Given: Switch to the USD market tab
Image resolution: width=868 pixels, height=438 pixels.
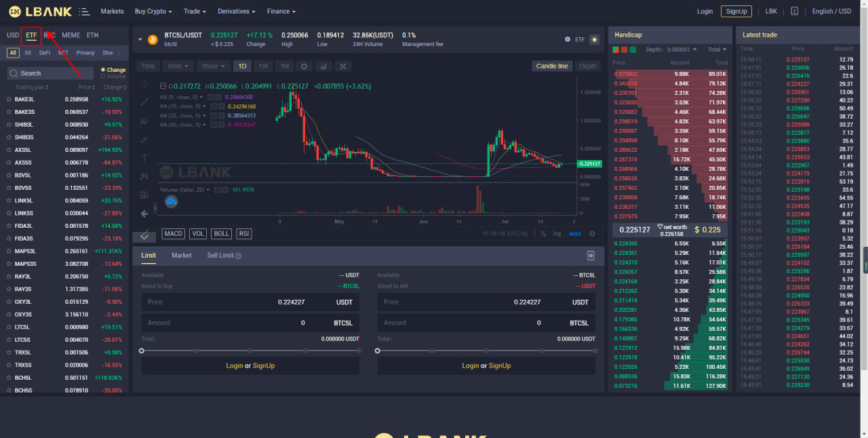Looking at the screenshot, I should [x=13, y=35].
